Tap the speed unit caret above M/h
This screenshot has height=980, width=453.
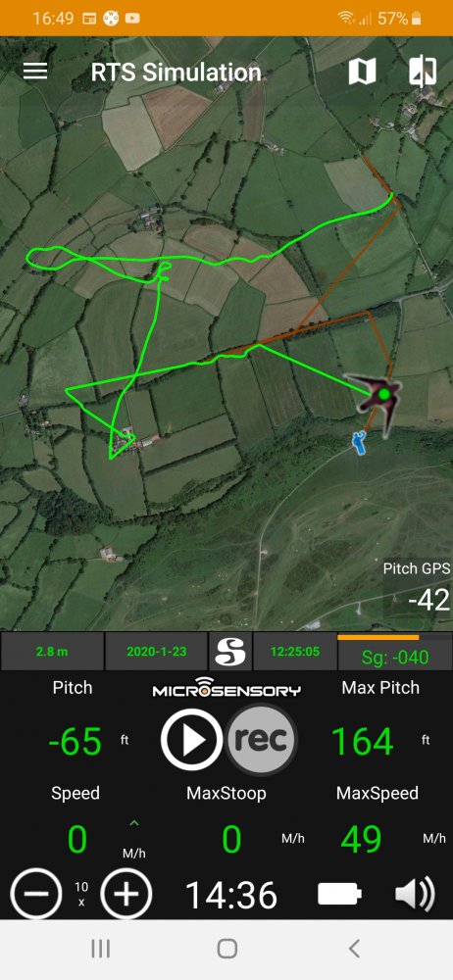pos(134,824)
